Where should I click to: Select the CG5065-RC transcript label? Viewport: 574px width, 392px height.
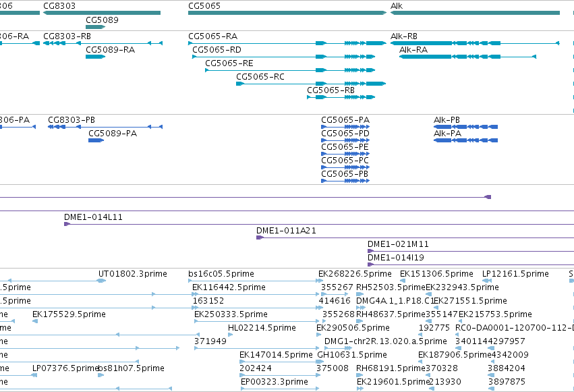(260, 77)
